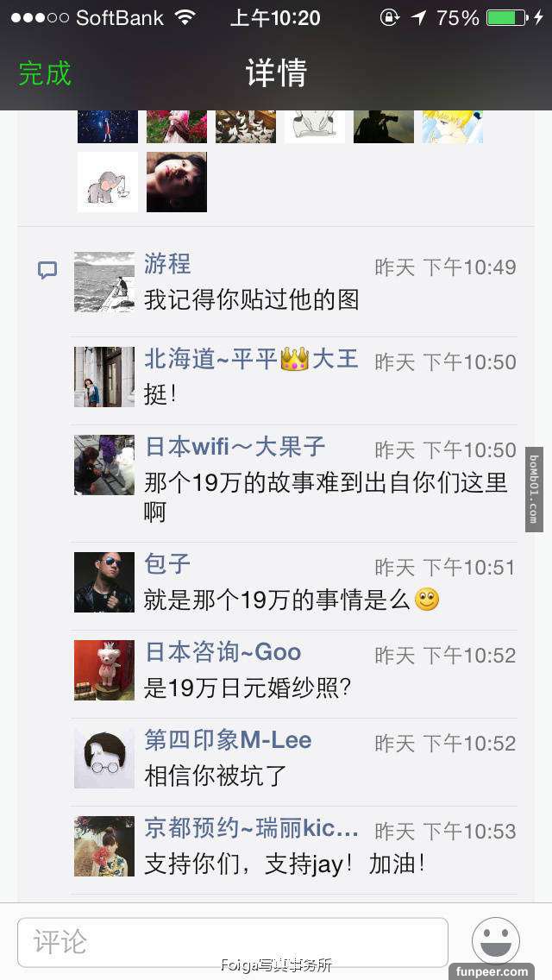The image size is (552, 980).
Task: Open 包子's sunglasses avatar
Action: coord(104,581)
